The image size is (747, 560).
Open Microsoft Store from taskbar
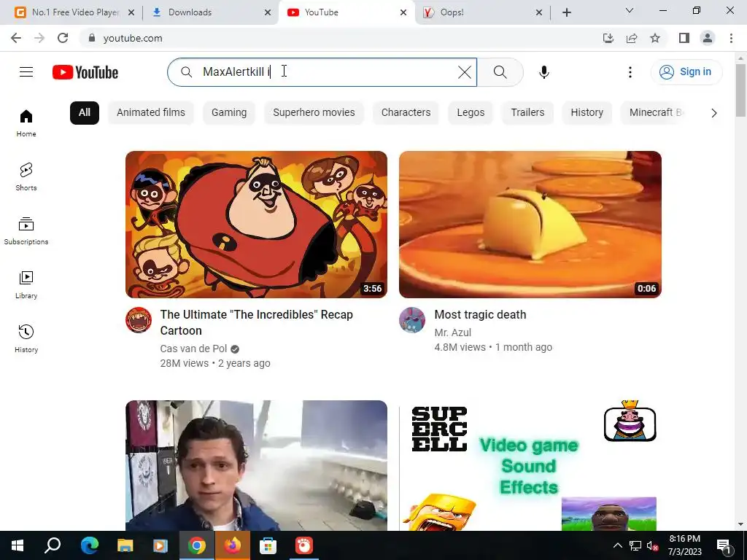pos(268,545)
